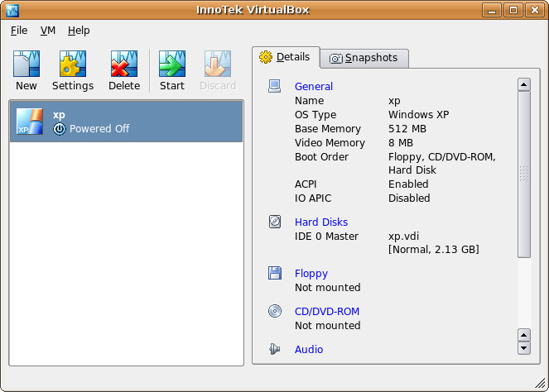
Task: Click the IDE 0 Master label
Action: (x=326, y=236)
